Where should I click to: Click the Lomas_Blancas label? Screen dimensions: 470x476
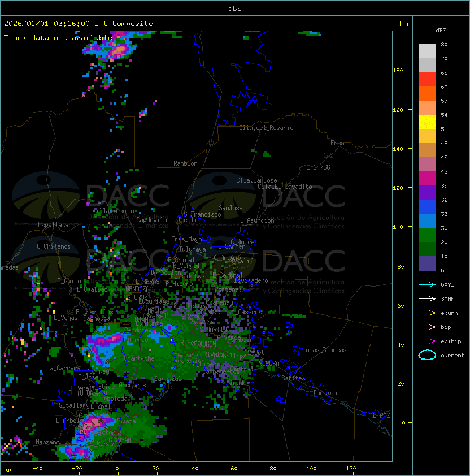point(324,350)
